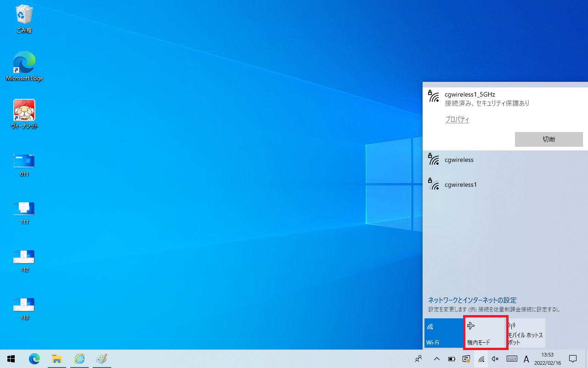Select the 113 image file on desktop
Screen dimensions: 588x368
pyautogui.click(x=24, y=309)
